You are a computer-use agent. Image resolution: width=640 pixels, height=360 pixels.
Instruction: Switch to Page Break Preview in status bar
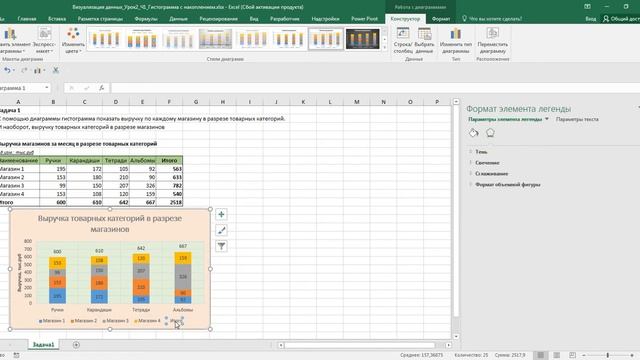(x=572, y=355)
